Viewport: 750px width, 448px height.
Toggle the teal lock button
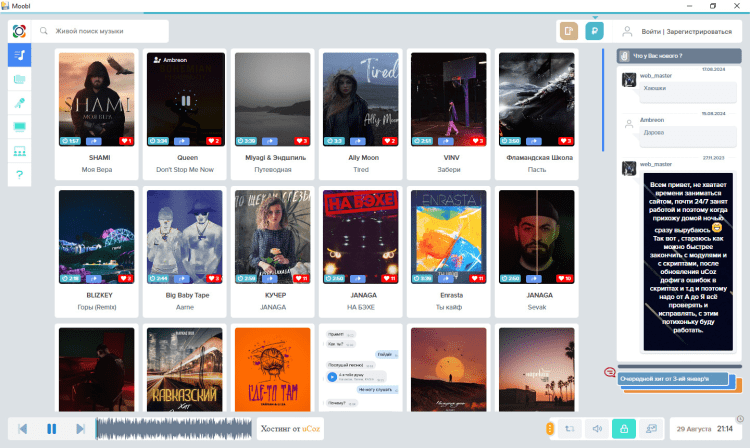click(x=624, y=429)
